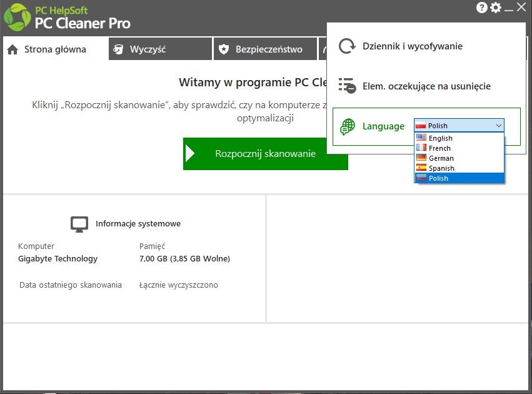Click the Gigabyte Technology value
This screenshot has height=394, width=532.
tap(58, 259)
